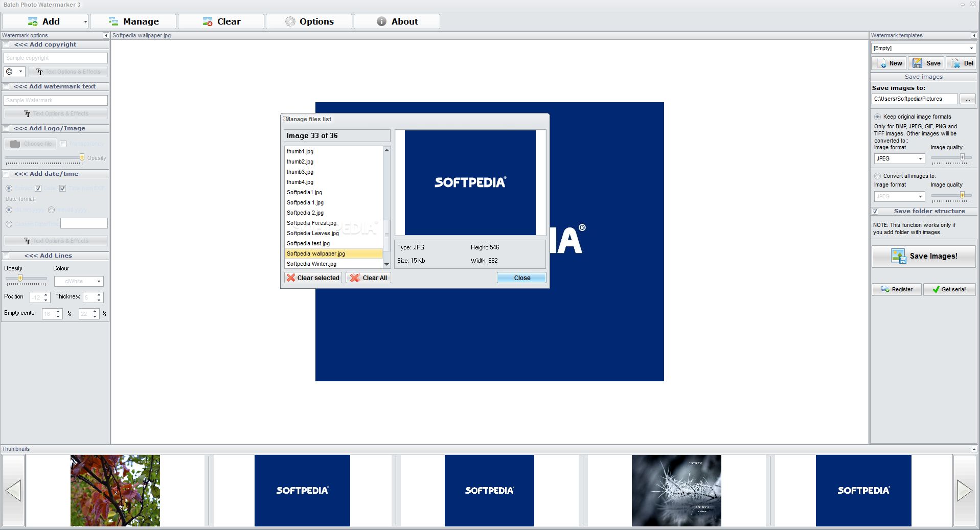The width and height of the screenshot is (980, 530).
Task: Open Options from the toolbar
Action: [x=309, y=21]
